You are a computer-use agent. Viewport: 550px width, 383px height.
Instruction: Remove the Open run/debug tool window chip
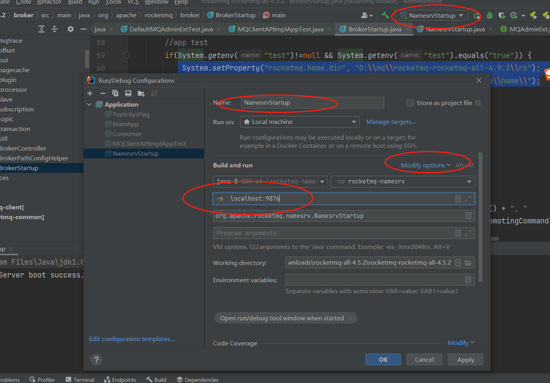[x=350, y=318]
